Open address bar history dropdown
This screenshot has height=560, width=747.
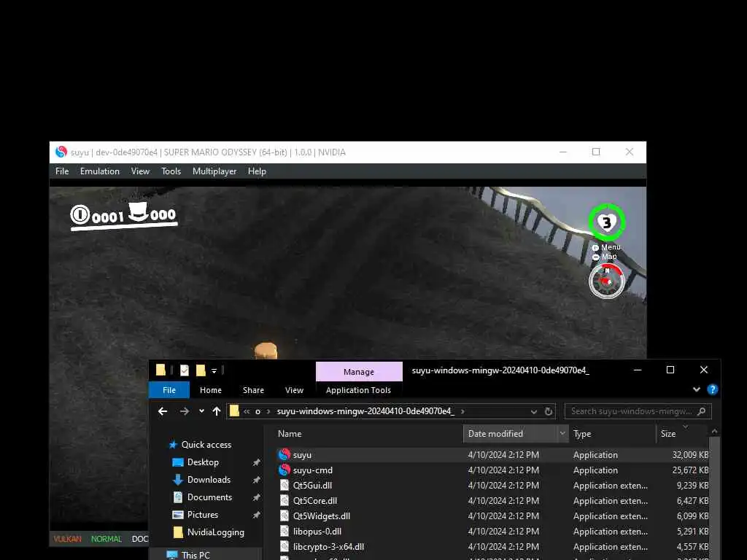[533, 411]
